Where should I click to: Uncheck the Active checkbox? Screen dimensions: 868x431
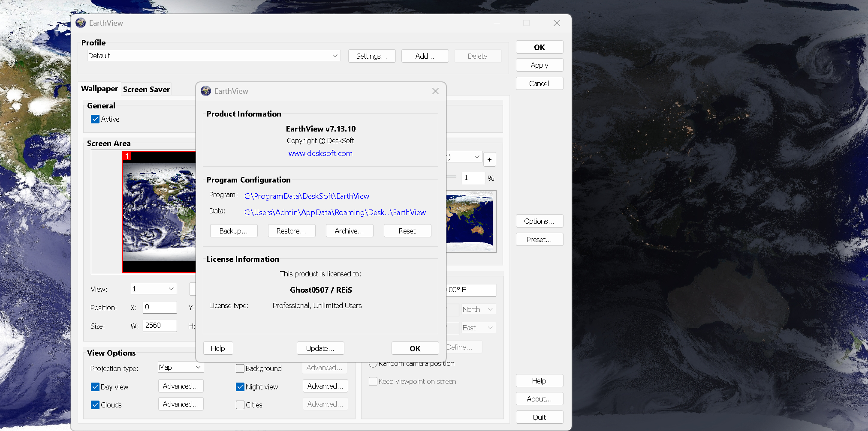(95, 119)
